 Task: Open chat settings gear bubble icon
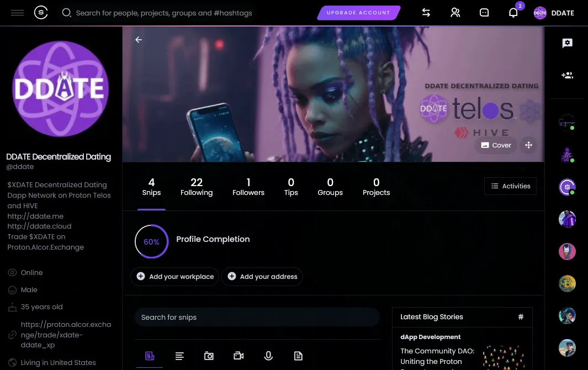(x=567, y=43)
